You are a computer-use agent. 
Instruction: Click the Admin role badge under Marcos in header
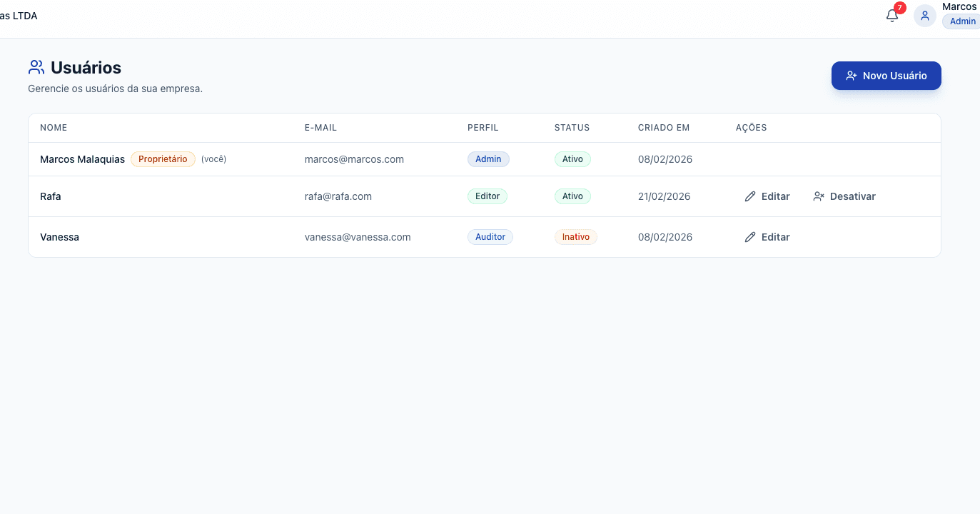[x=961, y=21]
